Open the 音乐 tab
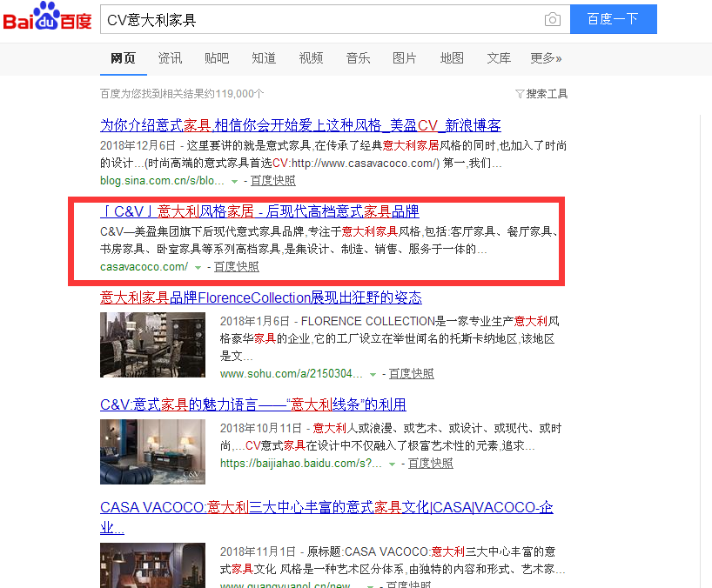The width and height of the screenshot is (712, 588). (358, 58)
